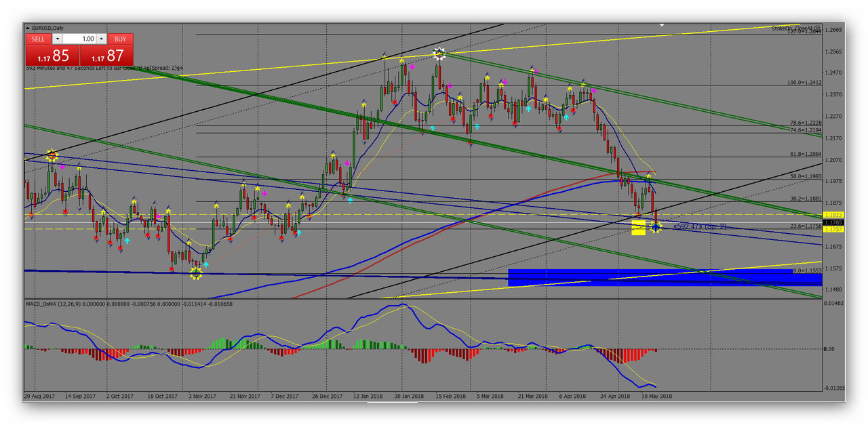Click the 10 May 2018 date label

[x=655, y=396]
